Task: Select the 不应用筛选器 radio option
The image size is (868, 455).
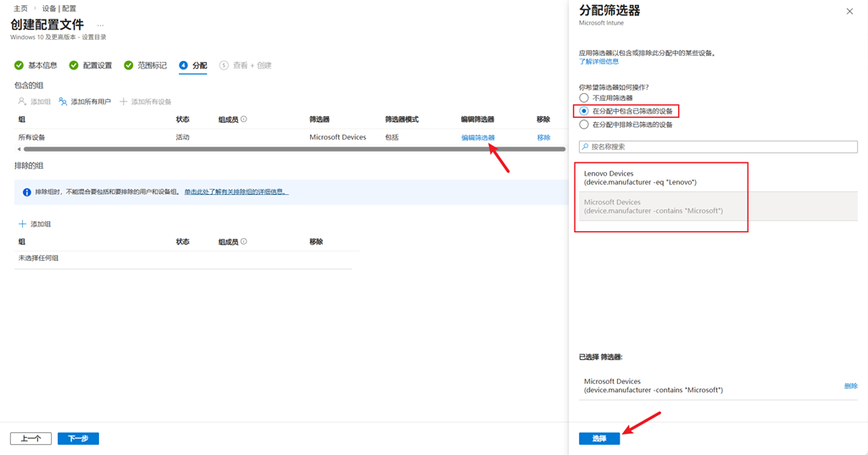Action: (584, 98)
